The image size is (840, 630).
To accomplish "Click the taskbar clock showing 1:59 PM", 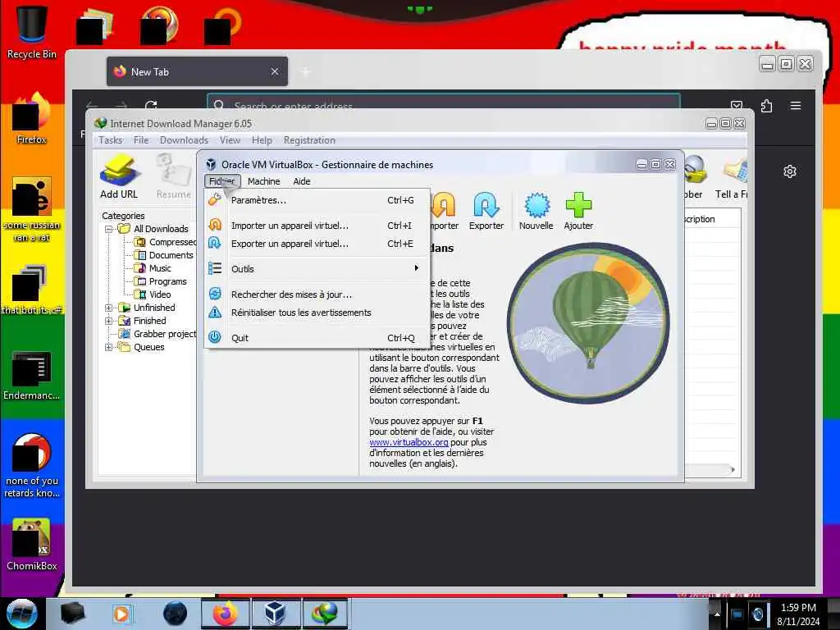I will point(798,614).
